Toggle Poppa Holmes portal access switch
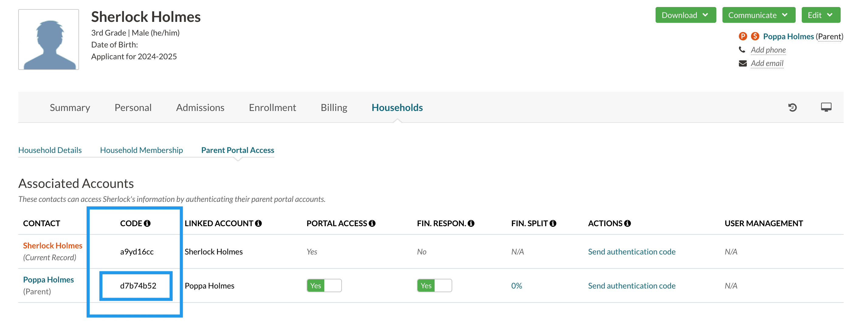Screen dimensions: 868x332 tap(324, 286)
